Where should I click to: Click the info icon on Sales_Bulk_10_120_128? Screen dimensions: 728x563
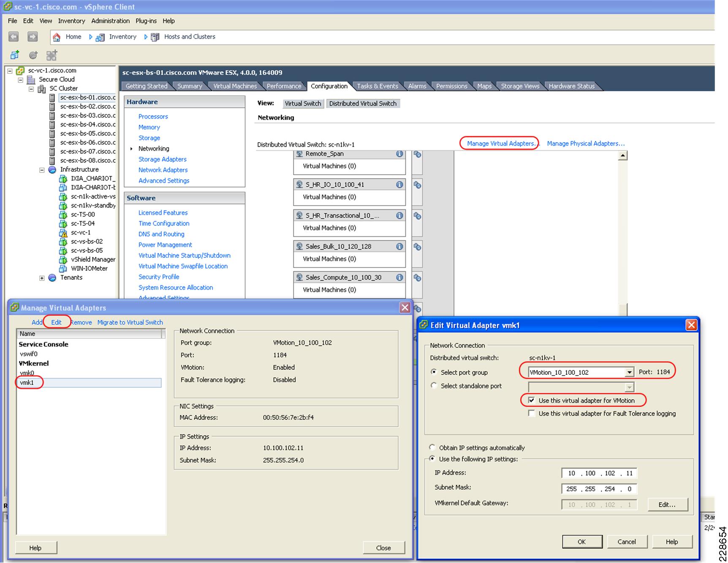[399, 246]
